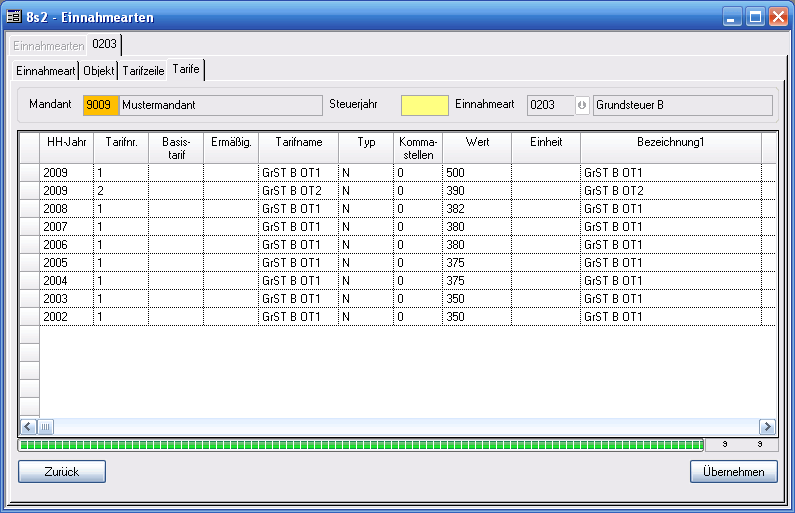Click into the yellow Steuerjahr field
The width and height of the screenshot is (795, 513).
[424, 105]
